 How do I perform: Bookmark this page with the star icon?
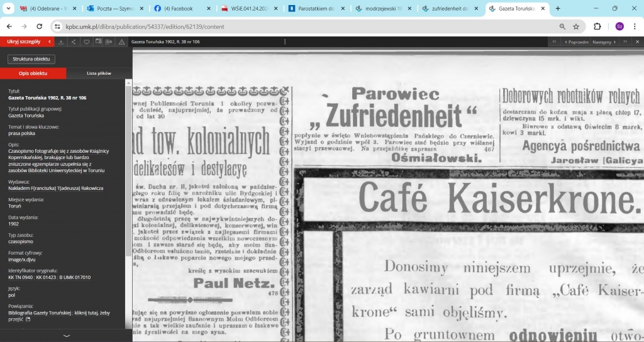576,26
